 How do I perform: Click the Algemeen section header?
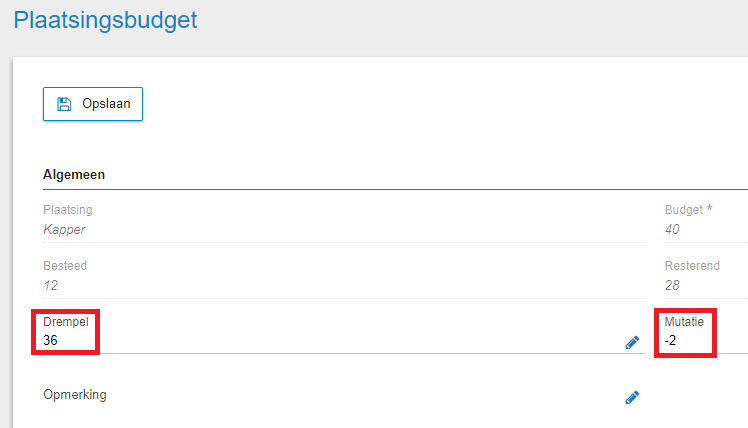click(74, 175)
